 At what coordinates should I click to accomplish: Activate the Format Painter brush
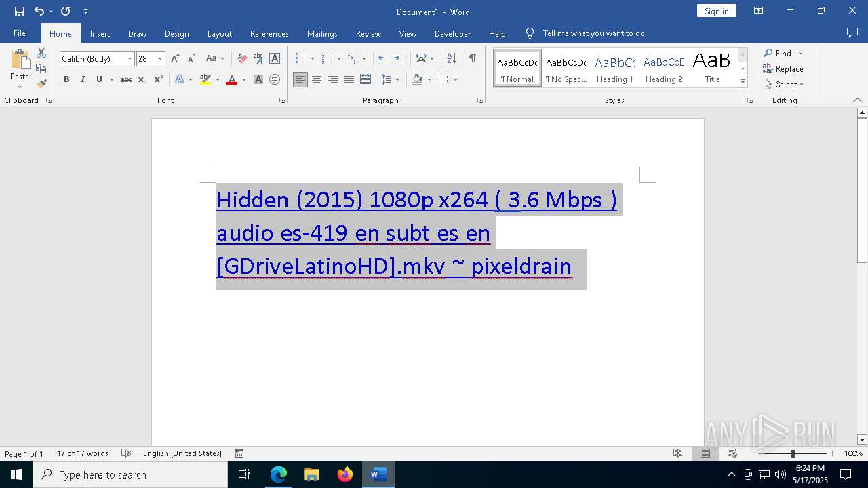coord(41,84)
